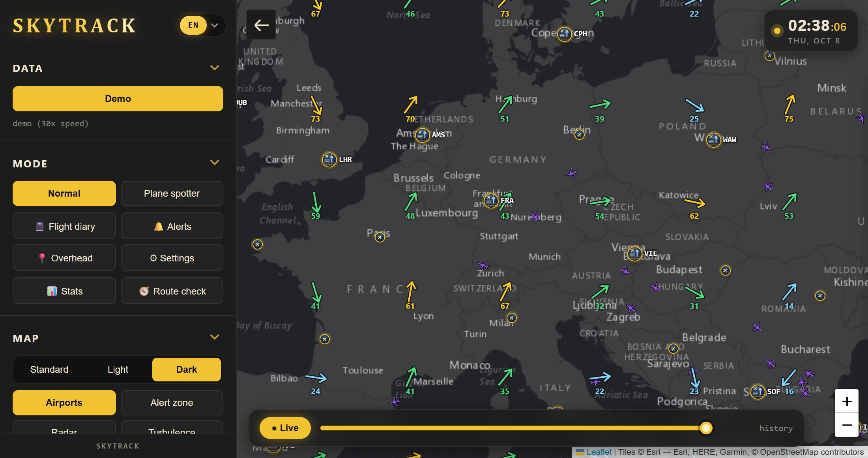868x458 pixels.
Task: Select the wind arrow labeled 75
Action: click(x=790, y=104)
